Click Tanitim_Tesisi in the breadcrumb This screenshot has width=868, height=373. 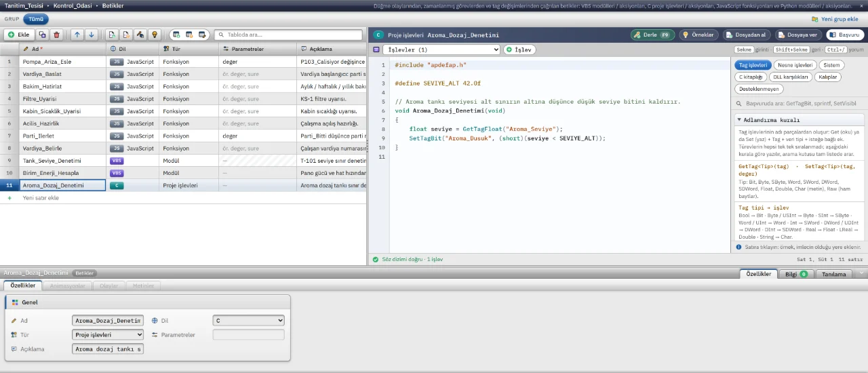(25, 5)
